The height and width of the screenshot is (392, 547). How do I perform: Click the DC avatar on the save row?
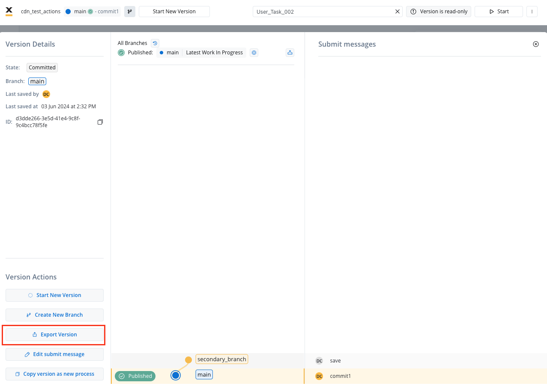point(319,361)
